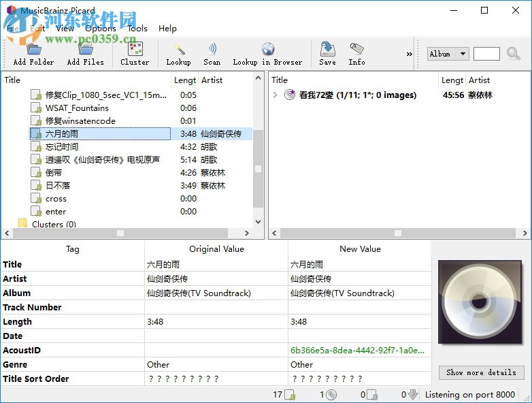Sort right pane by Title column header
532x403 pixels.
point(354,80)
